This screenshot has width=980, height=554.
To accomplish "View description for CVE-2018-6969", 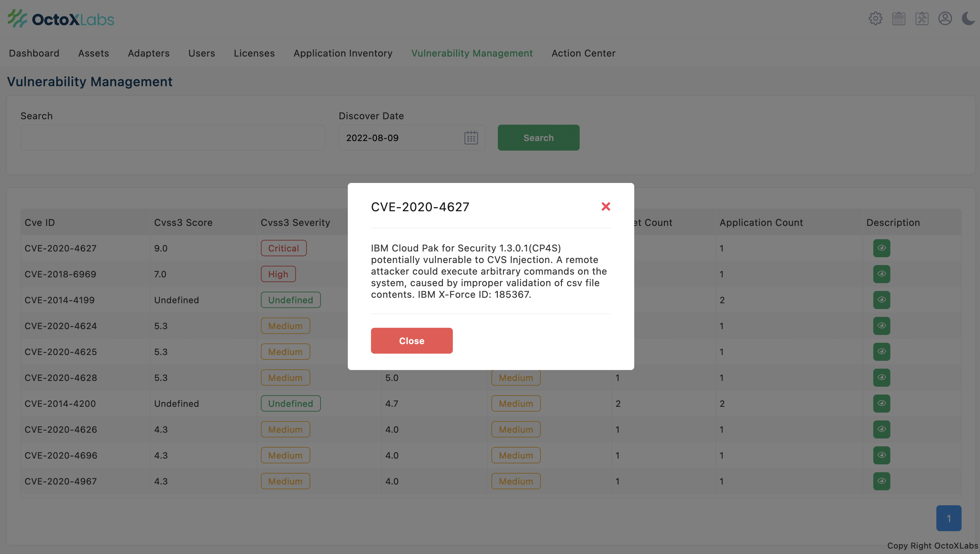I will tap(881, 274).
